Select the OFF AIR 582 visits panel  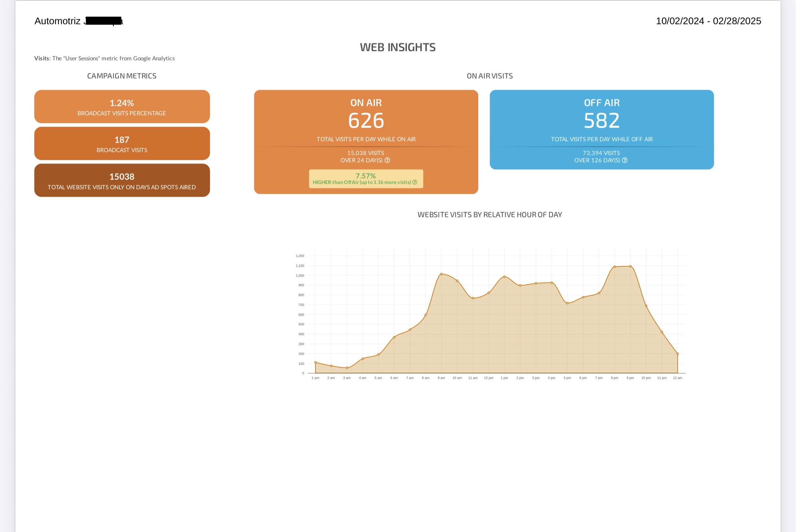click(602, 130)
